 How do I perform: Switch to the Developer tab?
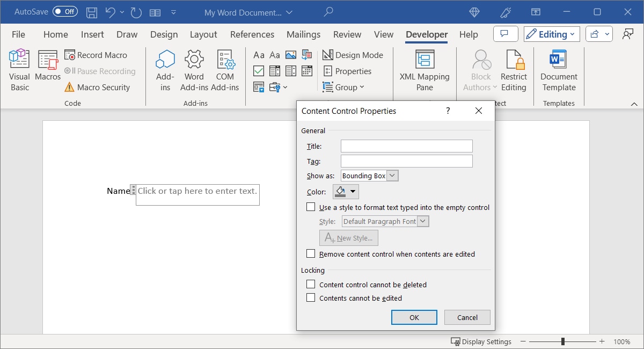[426, 34]
